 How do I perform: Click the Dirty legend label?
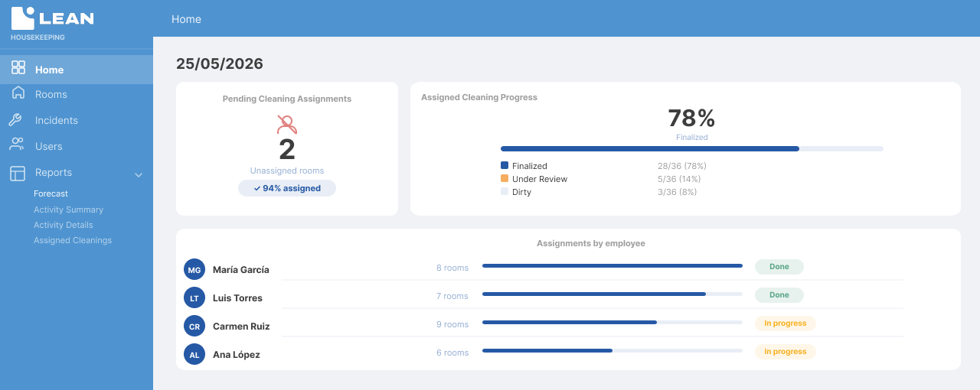tap(521, 192)
